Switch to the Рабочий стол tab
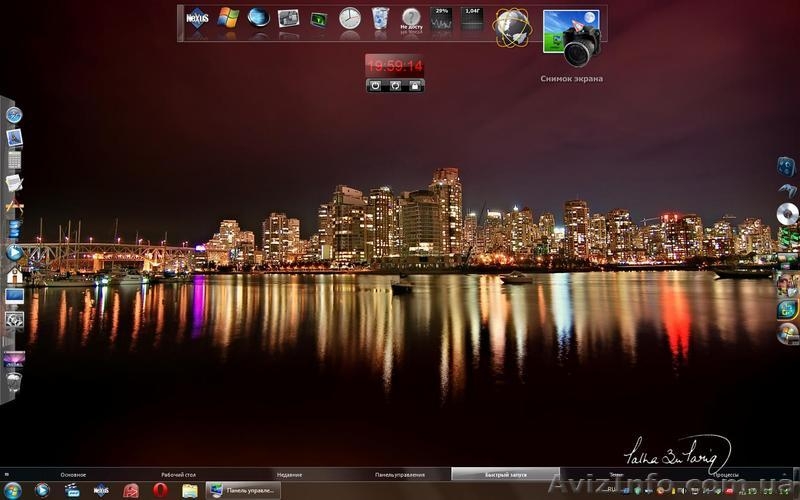 click(180, 474)
